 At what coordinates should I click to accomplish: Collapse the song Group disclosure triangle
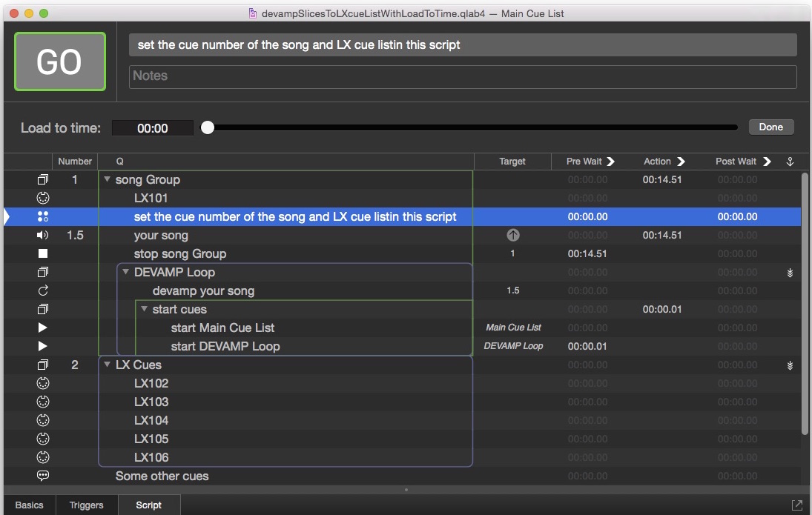pos(108,179)
